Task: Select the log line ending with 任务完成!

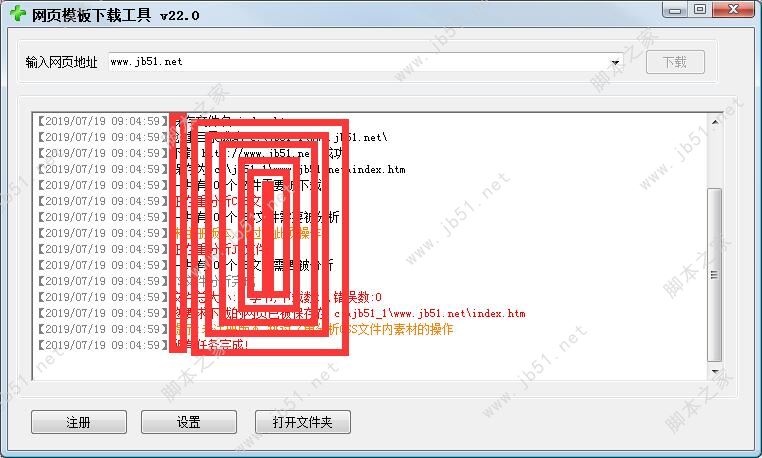Action: click(x=143, y=345)
